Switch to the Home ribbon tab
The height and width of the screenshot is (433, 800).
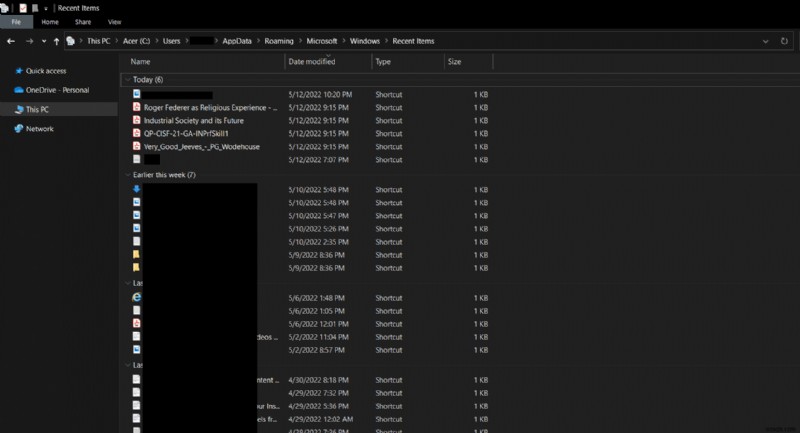click(50, 22)
